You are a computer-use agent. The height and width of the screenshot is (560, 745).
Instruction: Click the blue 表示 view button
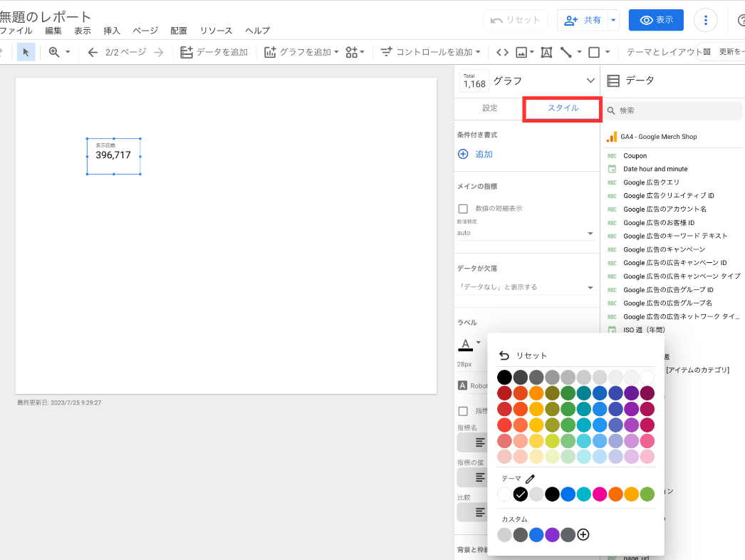point(656,20)
